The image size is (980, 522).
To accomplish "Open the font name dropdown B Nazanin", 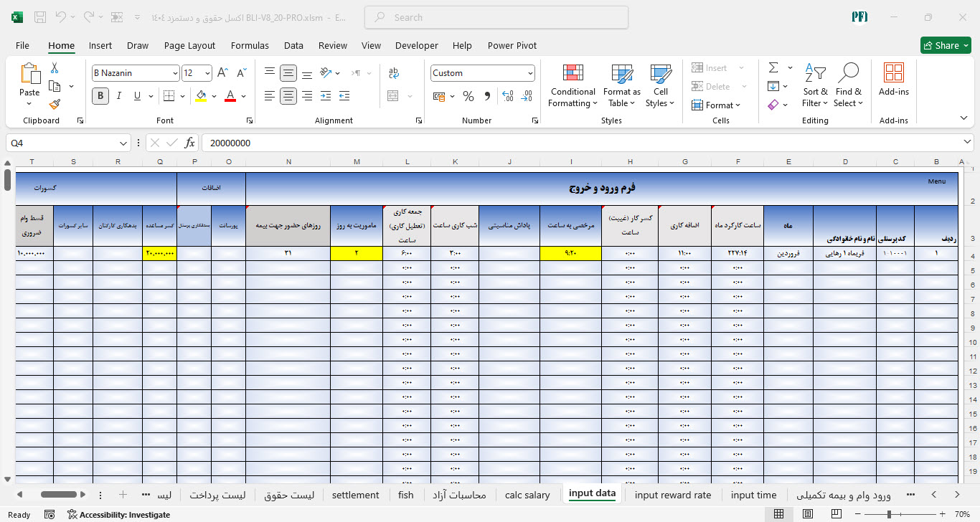I will [x=175, y=73].
